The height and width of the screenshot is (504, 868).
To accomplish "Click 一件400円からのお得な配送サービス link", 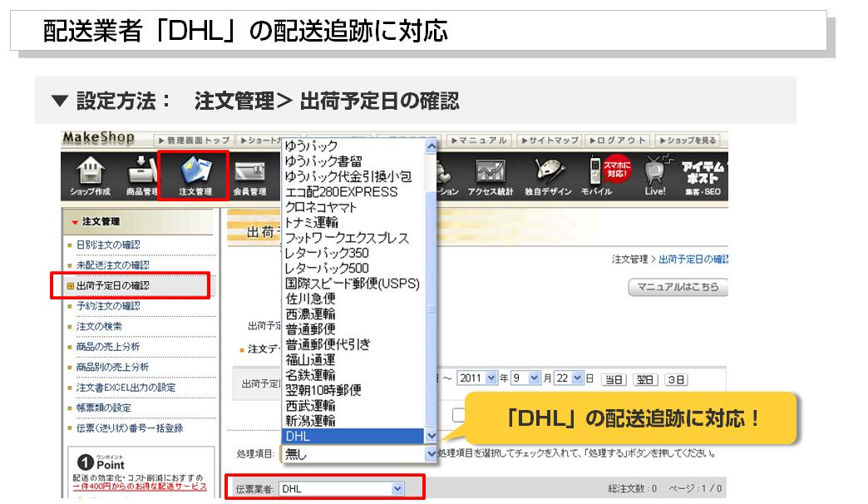I will [x=140, y=487].
